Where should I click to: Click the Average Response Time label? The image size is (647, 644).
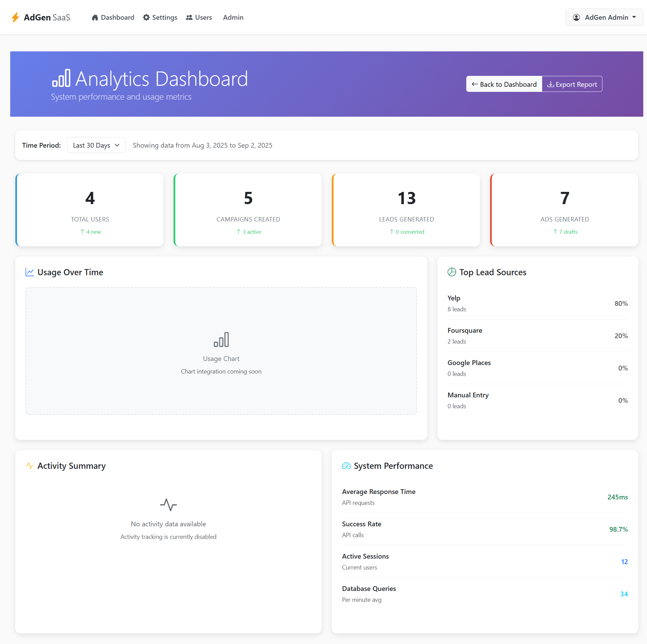tap(379, 492)
